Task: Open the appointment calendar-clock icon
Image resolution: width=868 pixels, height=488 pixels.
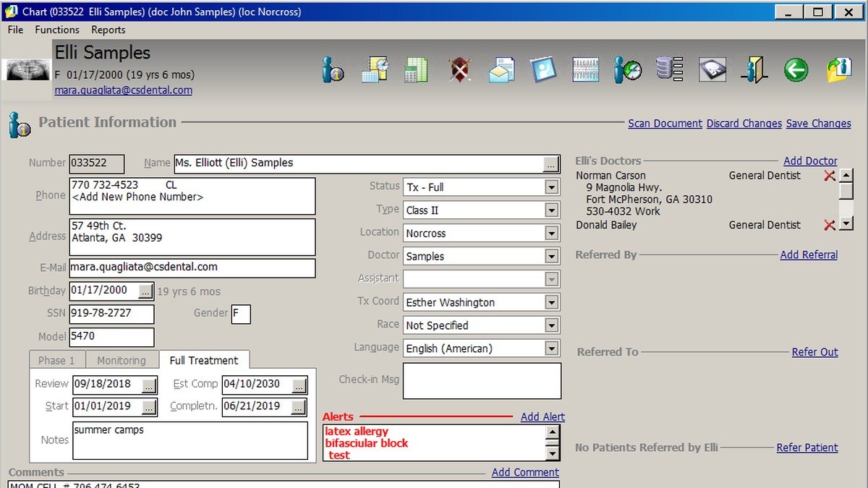Action: tap(375, 70)
